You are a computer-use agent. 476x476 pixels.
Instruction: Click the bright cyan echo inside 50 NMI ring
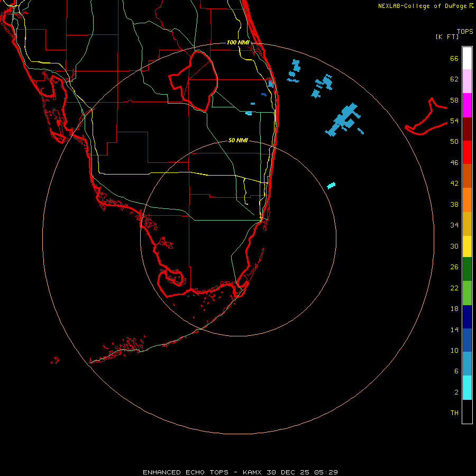coord(331,186)
